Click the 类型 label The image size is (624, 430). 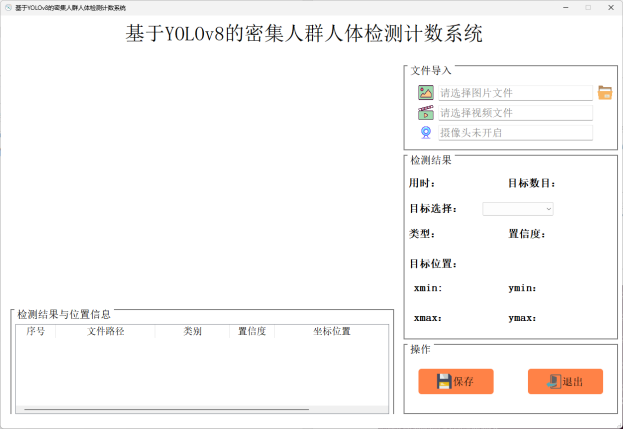[422, 233]
